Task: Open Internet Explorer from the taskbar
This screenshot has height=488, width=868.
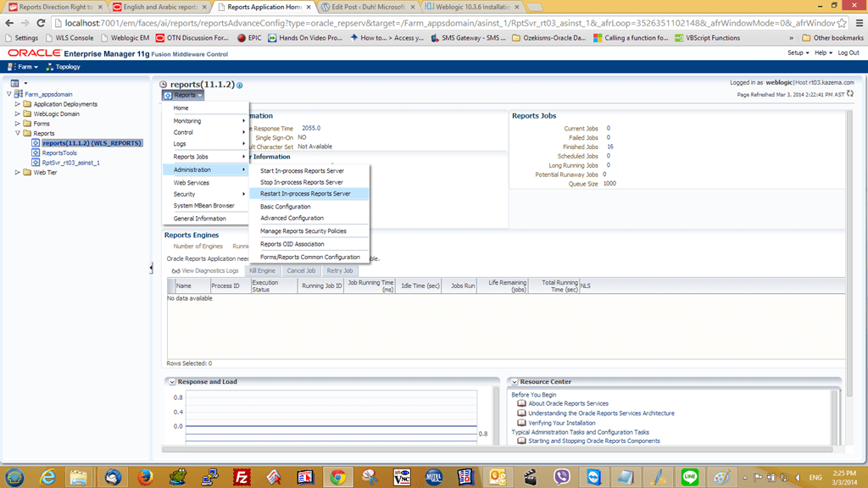Action: click(x=47, y=477)
